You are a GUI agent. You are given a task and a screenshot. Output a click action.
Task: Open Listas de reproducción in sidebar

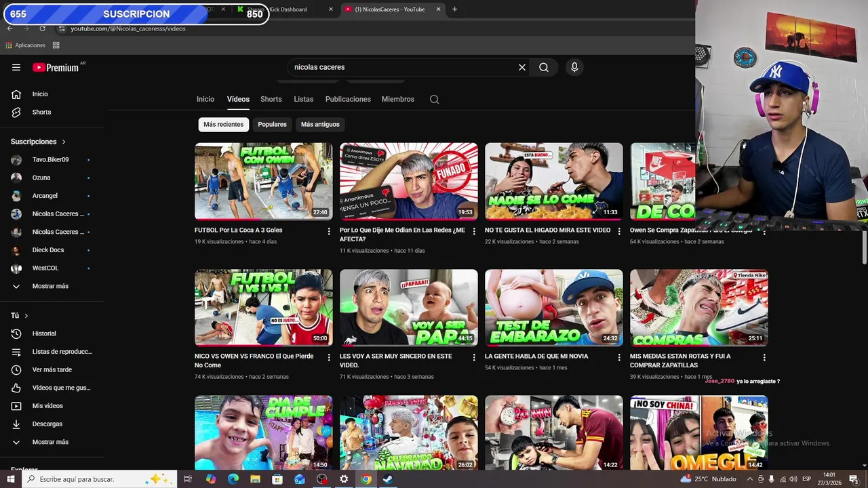pos(52,352)
